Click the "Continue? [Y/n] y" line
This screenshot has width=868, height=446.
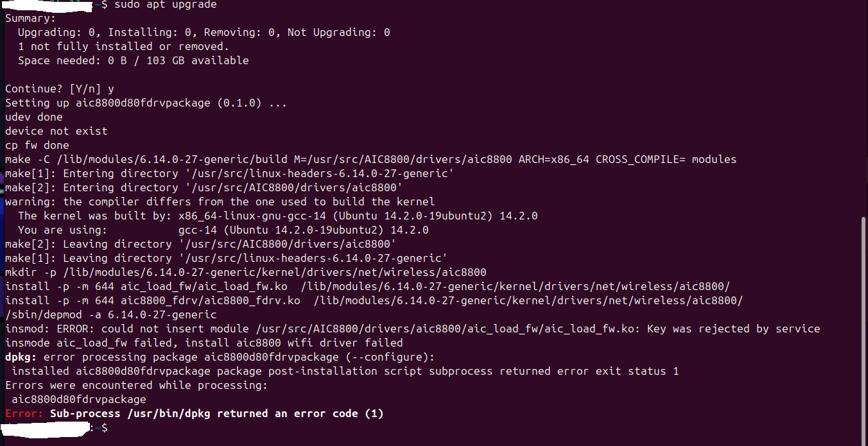click(59, 89)
